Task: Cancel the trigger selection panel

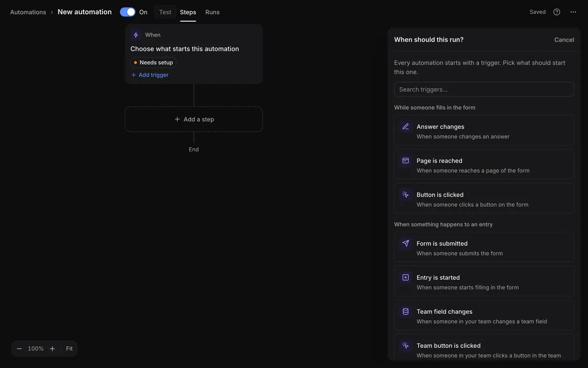Action: pos(564,40)
